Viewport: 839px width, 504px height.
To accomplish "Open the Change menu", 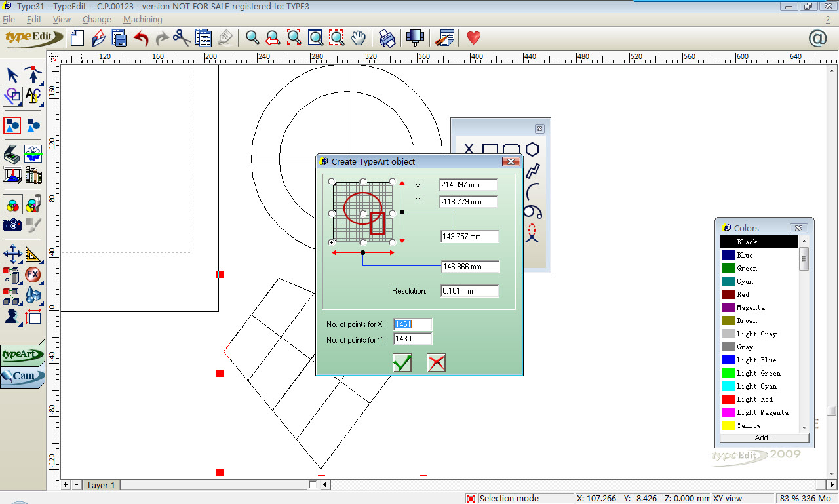I will tap(97, 20).
